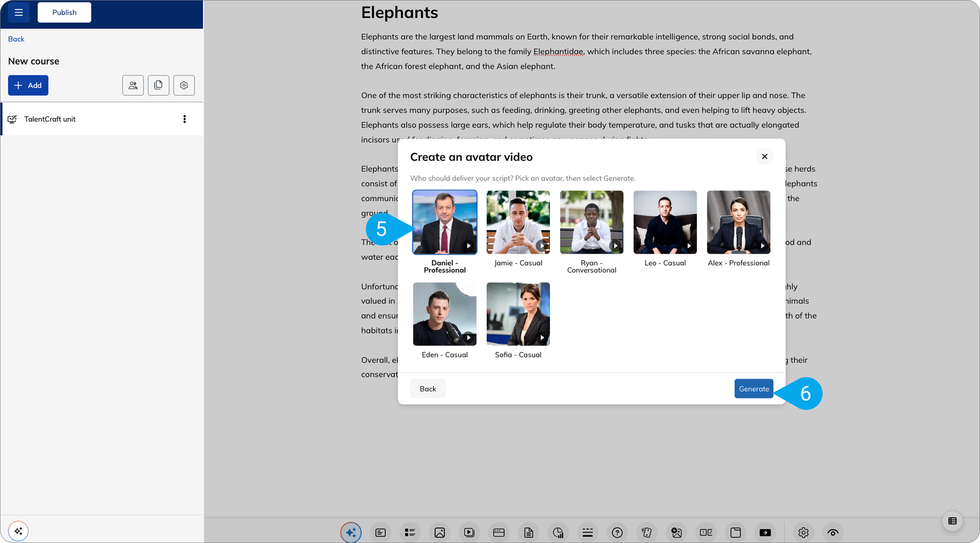Click the continue arrow button block icon
Viewport: 980px width, 543px height.
pyautogui.click(x=765, y=532)
